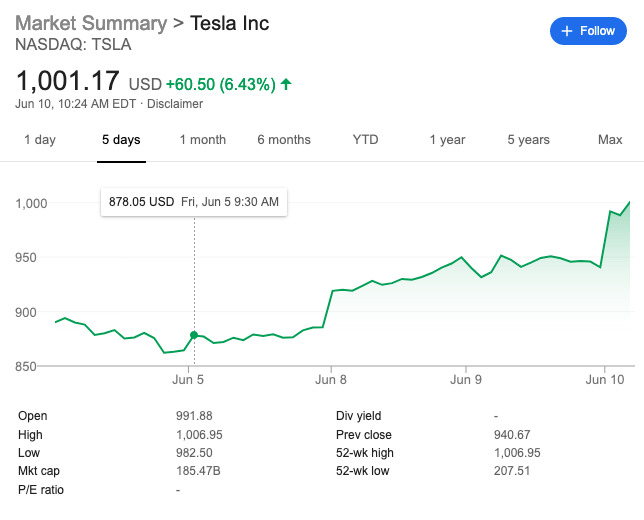Click the plus icon in Follow
This screenshot has height=520, width=644.
click(x=567, y=31)
